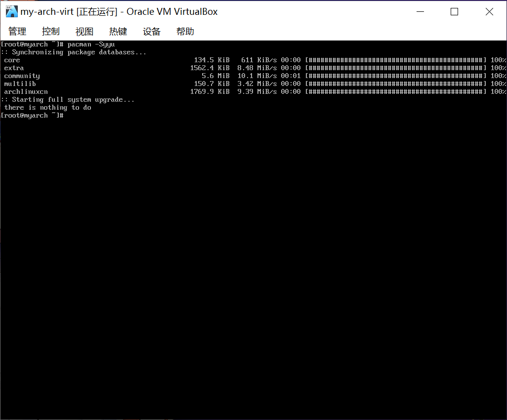Maximize the VirtualBox VM window
Viewport: 507px width, 420px height.
[455, 12]
